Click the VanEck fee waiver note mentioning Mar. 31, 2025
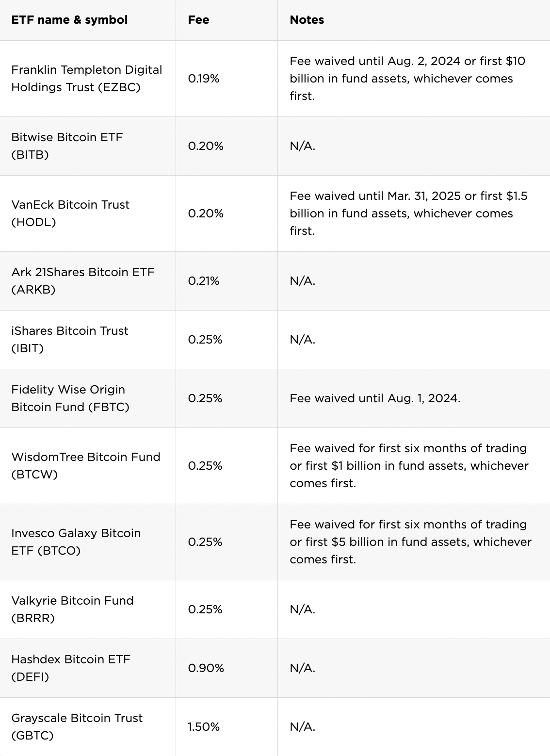Screen dimensions: 550x756 coord(408,214)
